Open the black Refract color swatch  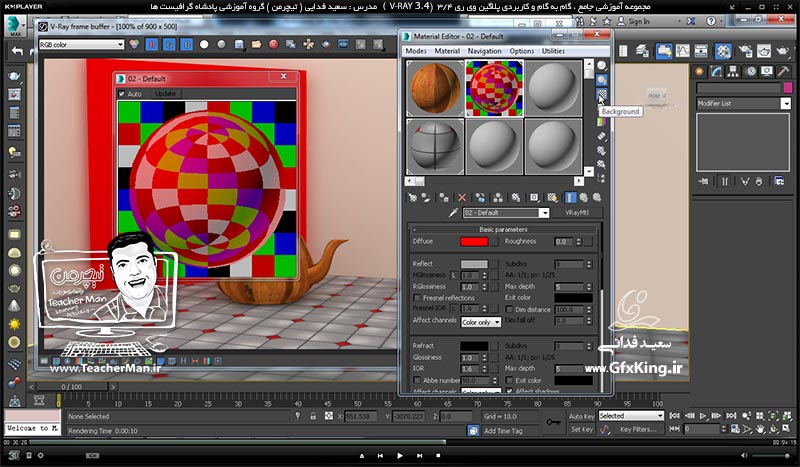[x=474, y=346]
